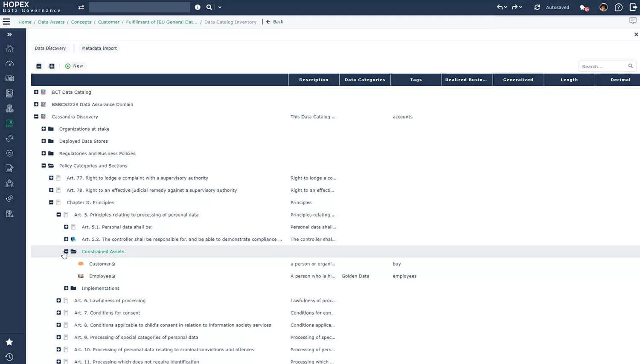Expand the sidebar with double chevron
Viewport: 640px width, 364px height.
9,35
